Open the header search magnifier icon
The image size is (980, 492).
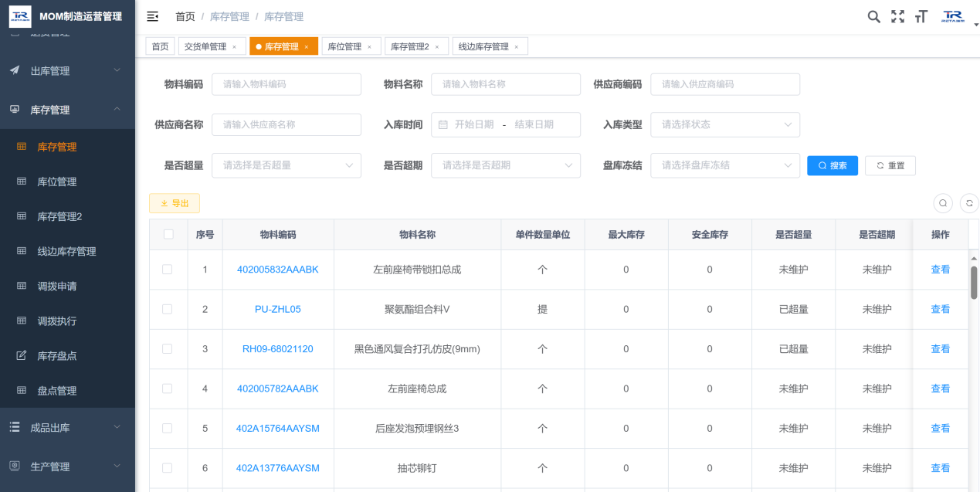[x=873, y=16]
